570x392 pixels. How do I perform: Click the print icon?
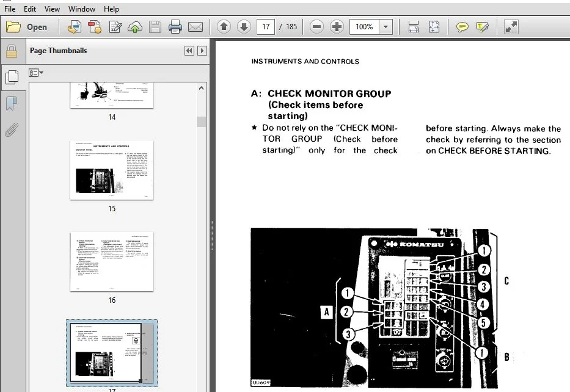(x=175, y=27)
